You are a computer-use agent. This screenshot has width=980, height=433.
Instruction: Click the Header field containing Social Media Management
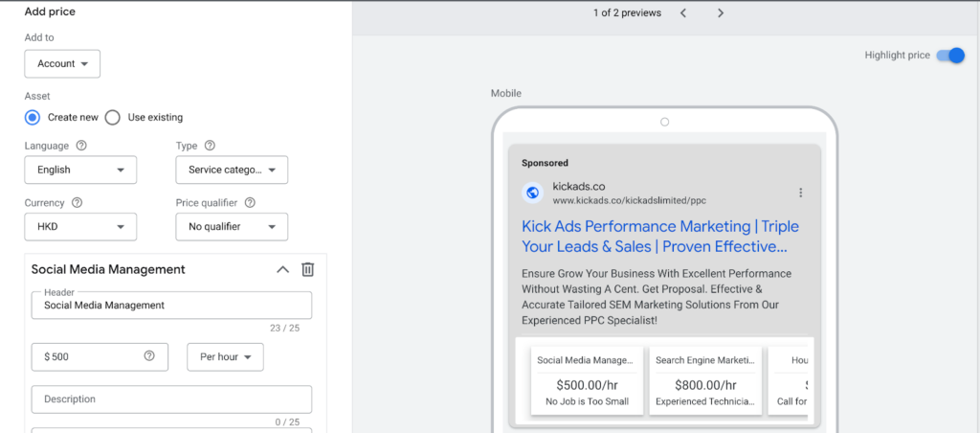(172, 306)
